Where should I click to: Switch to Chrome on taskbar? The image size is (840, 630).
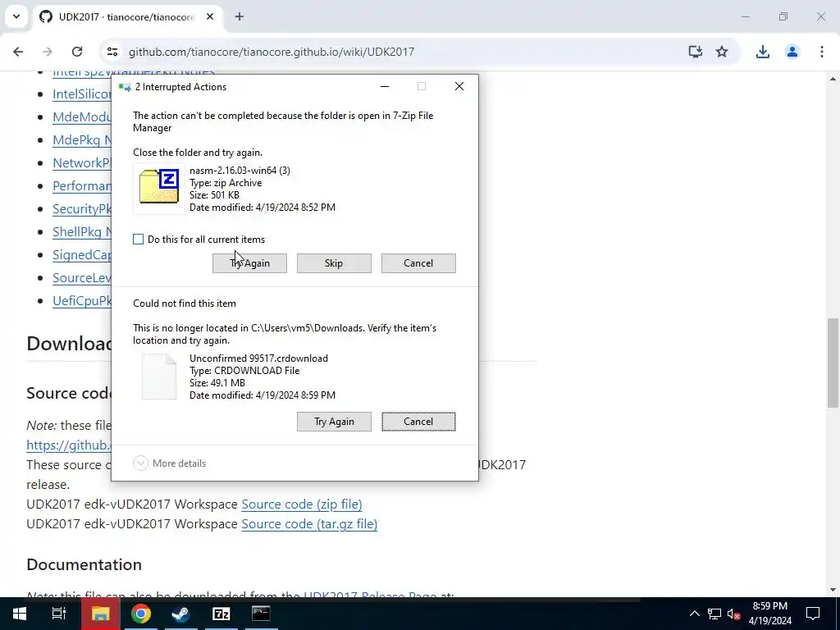pyautogui.click(x=140, y=614)
